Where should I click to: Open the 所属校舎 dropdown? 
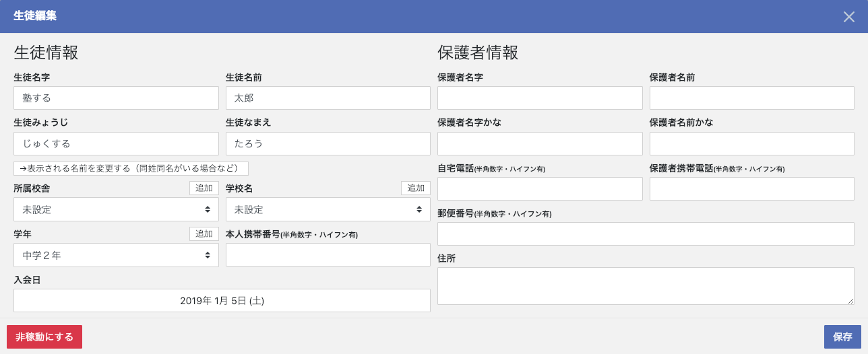(116, 209)
